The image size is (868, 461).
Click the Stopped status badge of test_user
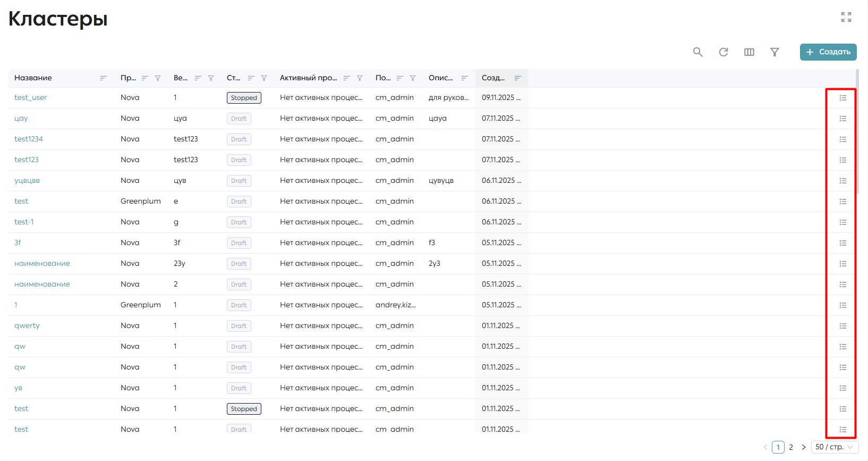244,98
